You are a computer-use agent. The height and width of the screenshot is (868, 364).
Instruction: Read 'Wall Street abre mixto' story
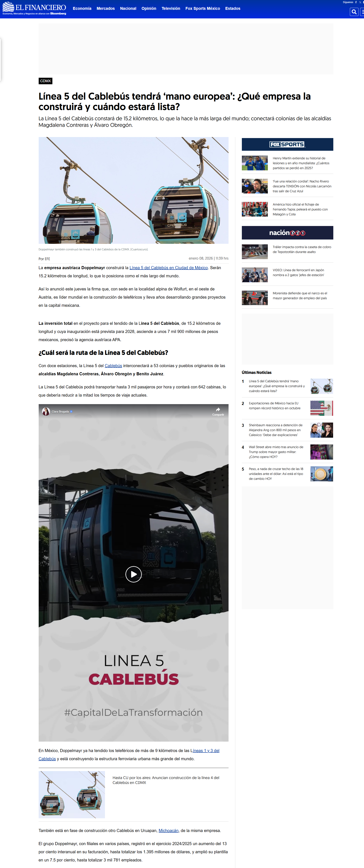pyautogui.click(x=276, y=452)
